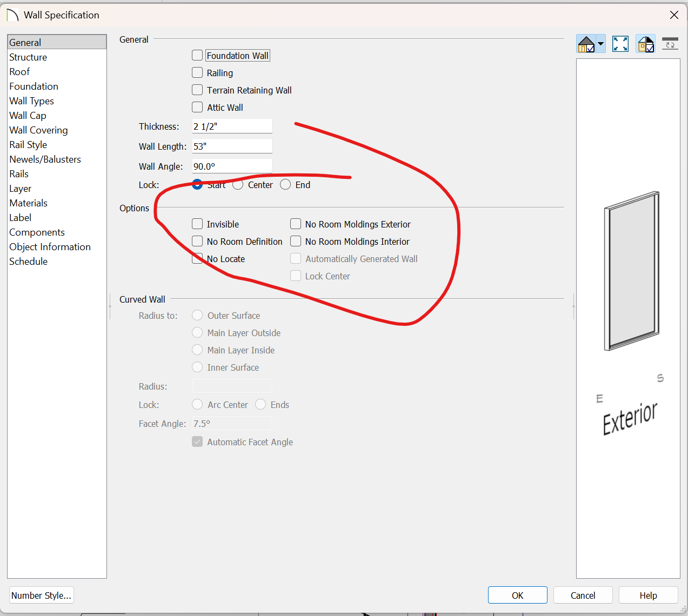This screenshot has height=616, width=688.
Task: Check the Railing option
Action: (x=197, y=73)
